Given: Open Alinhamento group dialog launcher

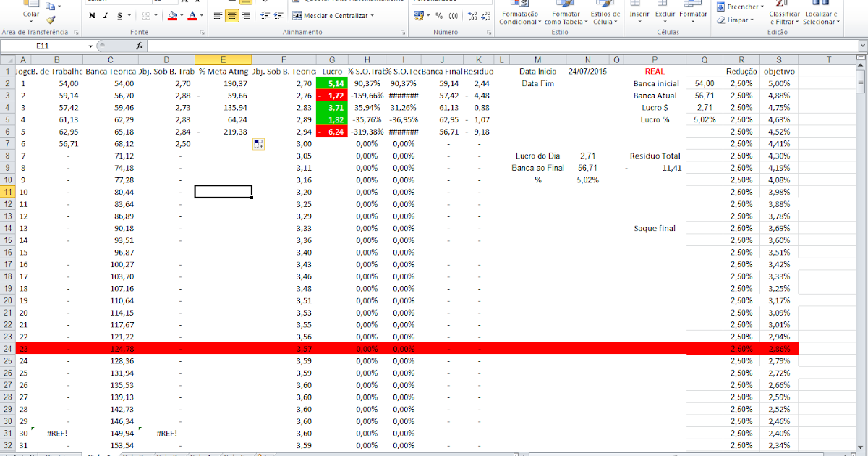Looking at the screenshot, I should [403, 33].
